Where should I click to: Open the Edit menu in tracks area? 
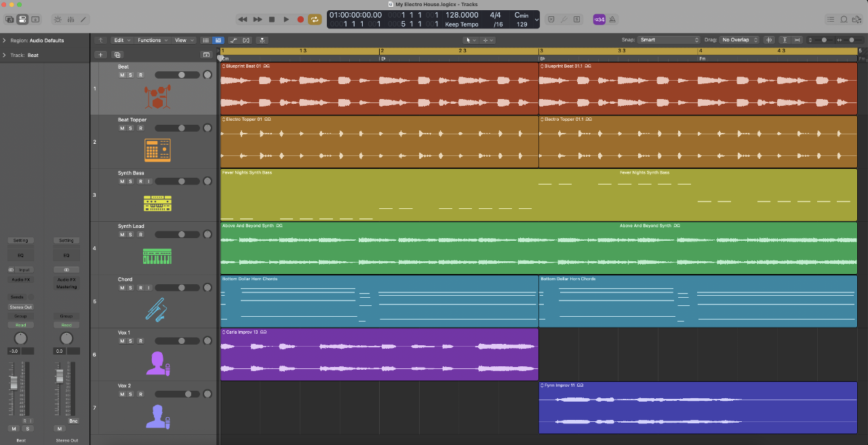[x=121, y=40]
